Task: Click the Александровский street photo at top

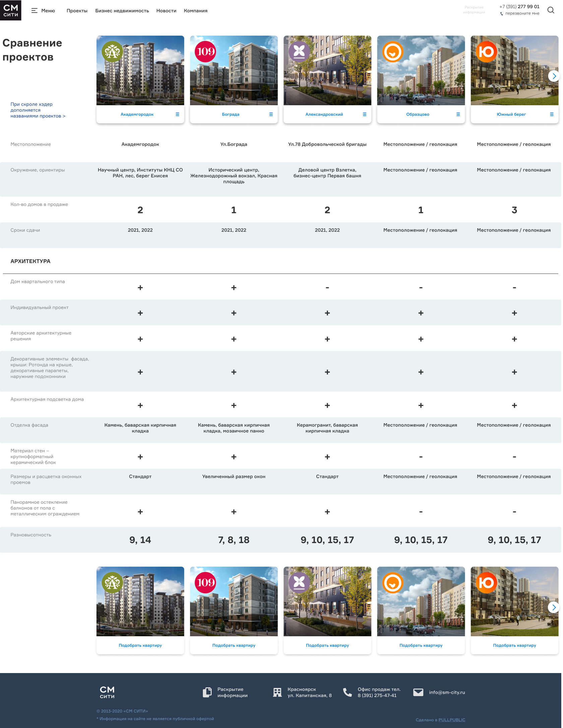Action: 327,70
